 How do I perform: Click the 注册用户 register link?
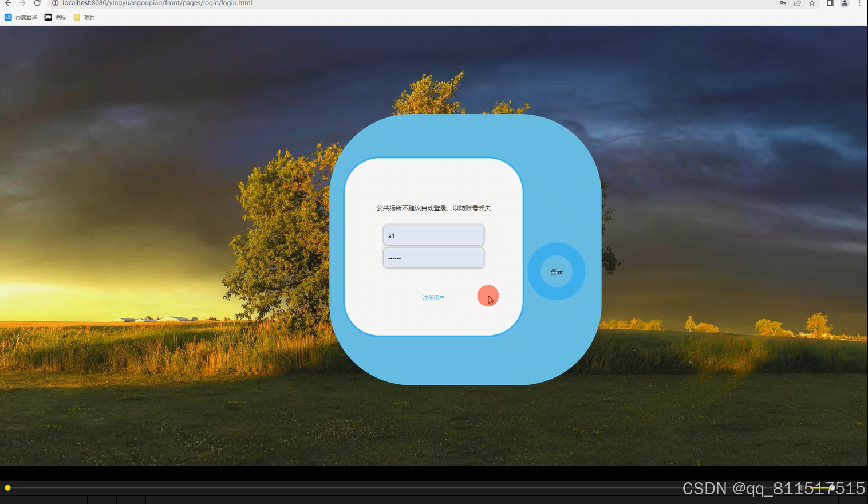[x=433, y=298]
